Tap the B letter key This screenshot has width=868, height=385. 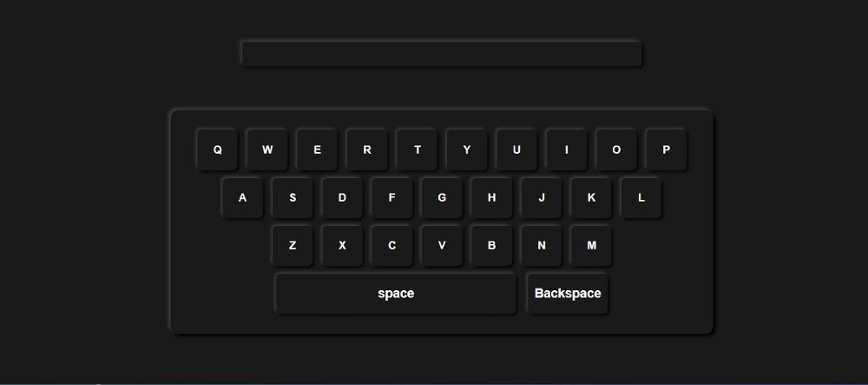(492, 245)
